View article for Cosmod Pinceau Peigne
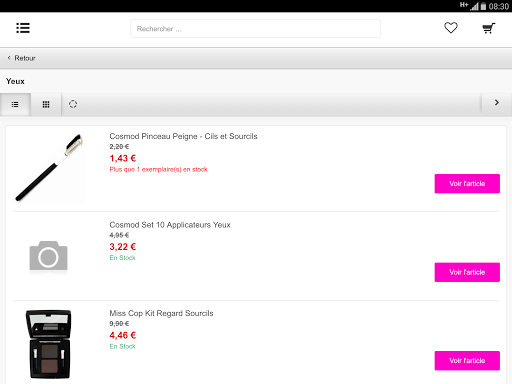Screen dimensions: 512x384 click(x=467, y=184)
